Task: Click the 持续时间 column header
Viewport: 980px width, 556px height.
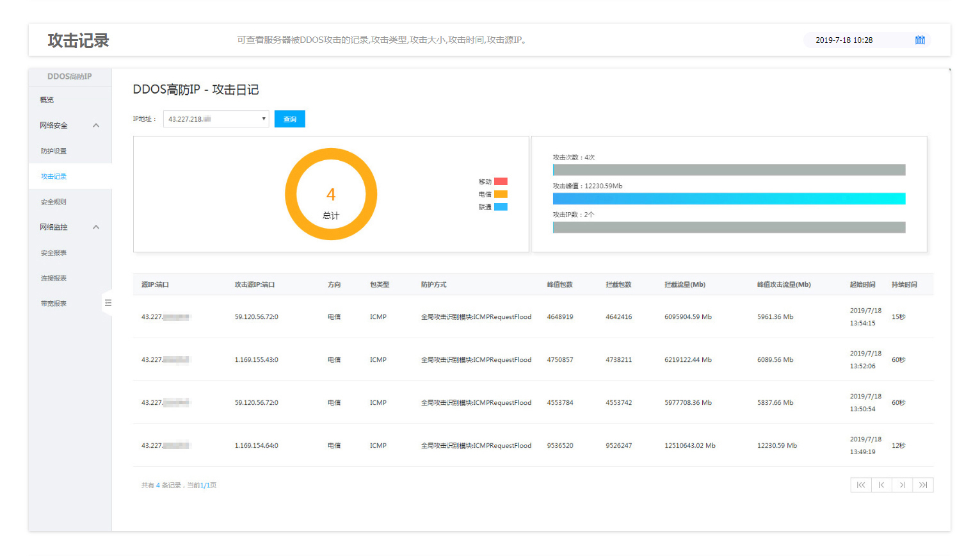Action: [904, 284]
